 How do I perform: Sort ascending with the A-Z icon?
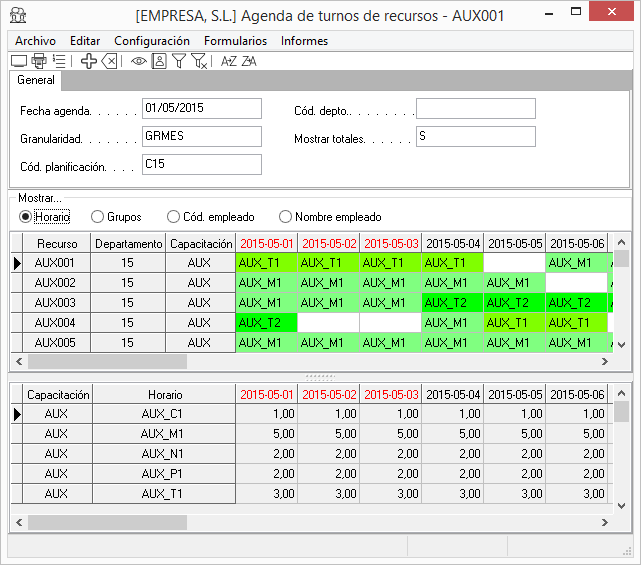click(x=229, y=61)
